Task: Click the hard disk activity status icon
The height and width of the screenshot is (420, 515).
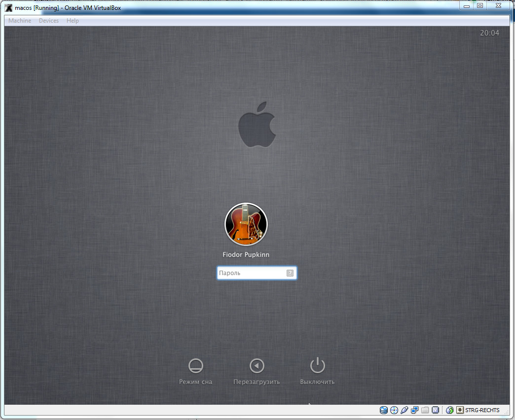Action: pos(383,410)
